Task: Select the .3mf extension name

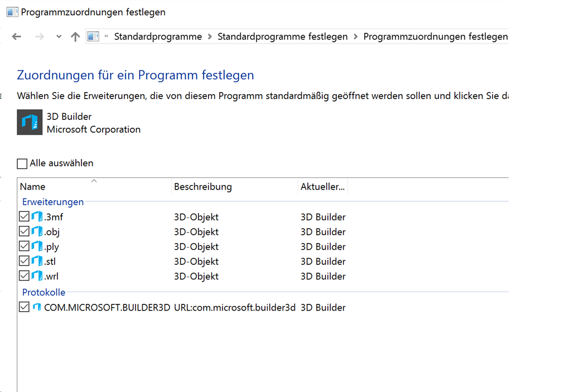Action: pyautogui.click(x=54, y=217)
